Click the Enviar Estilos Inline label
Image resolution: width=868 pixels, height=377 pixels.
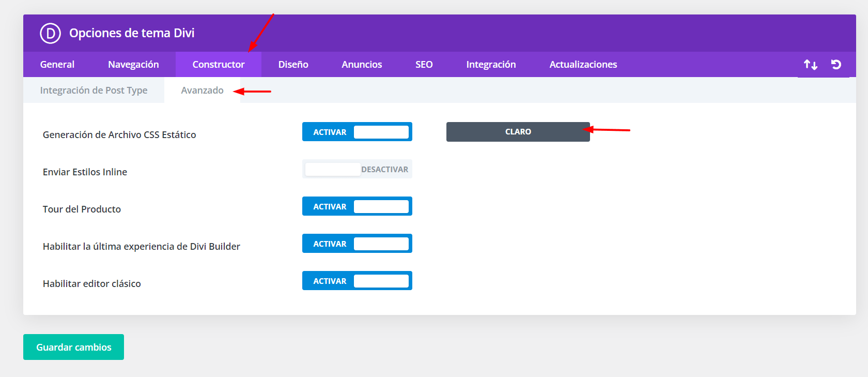[85, 172]
